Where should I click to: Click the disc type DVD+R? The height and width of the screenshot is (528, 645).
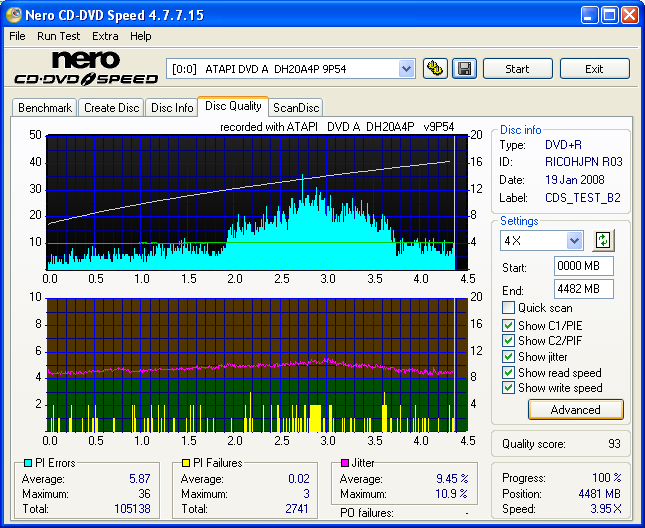(563, 145)
